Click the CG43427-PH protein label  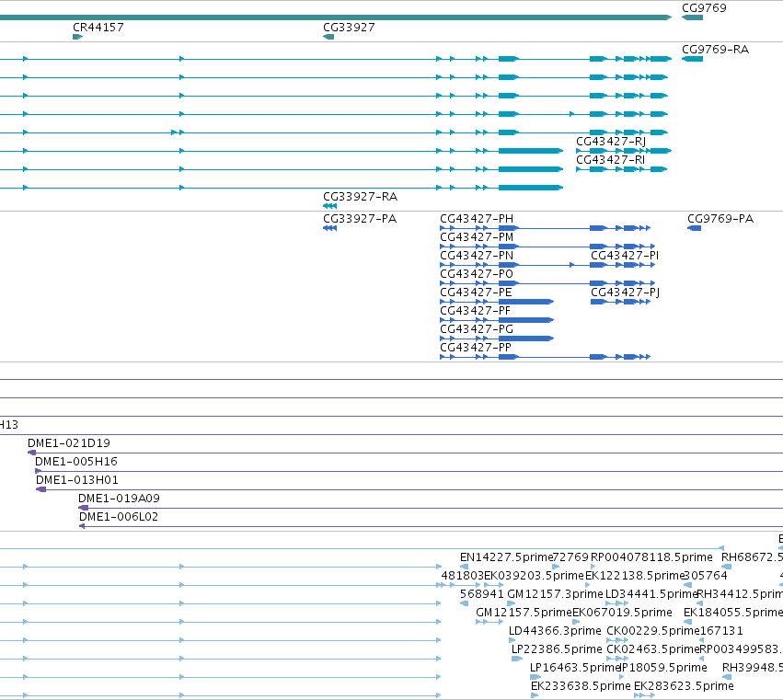477,219
